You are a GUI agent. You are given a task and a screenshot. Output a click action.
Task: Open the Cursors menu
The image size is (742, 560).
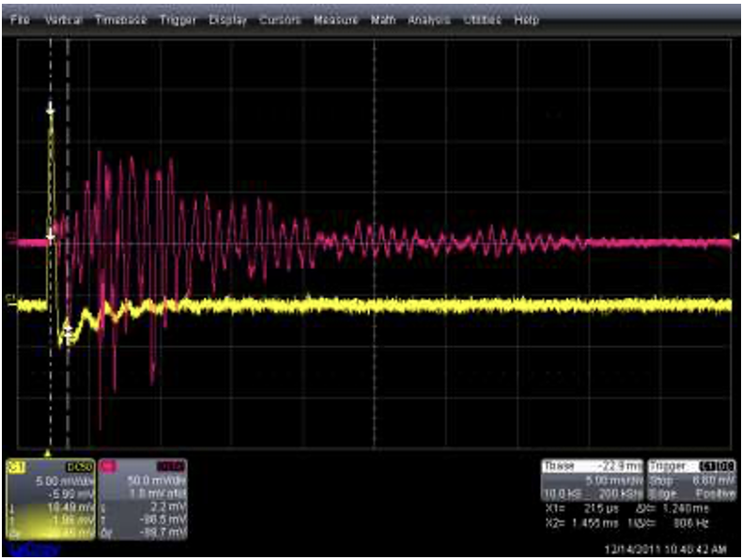pos(280,20)
